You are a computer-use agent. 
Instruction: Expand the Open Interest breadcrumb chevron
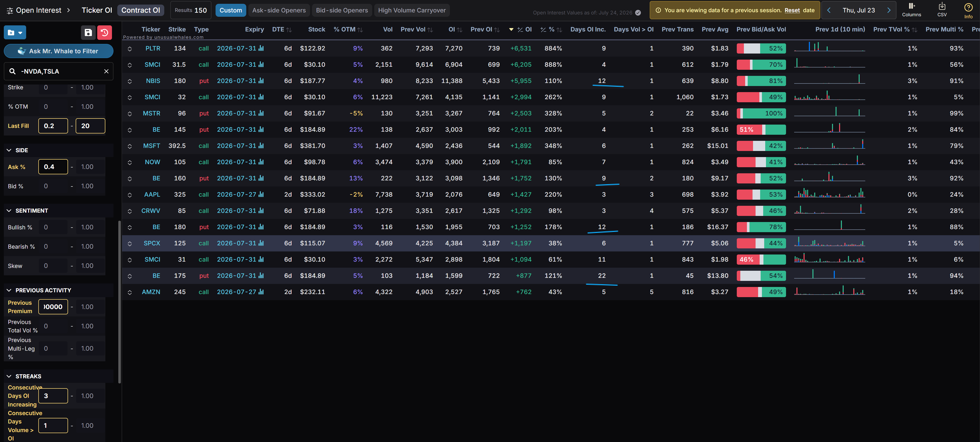point(69,10)
